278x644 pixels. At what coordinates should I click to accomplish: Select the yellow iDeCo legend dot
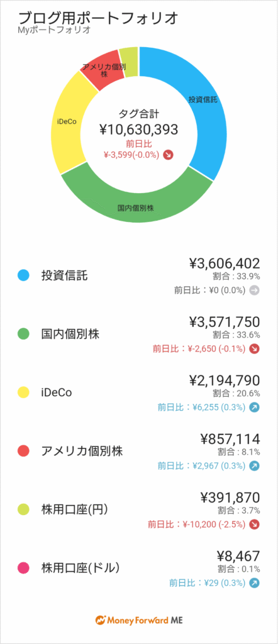[x=23, y=392]
